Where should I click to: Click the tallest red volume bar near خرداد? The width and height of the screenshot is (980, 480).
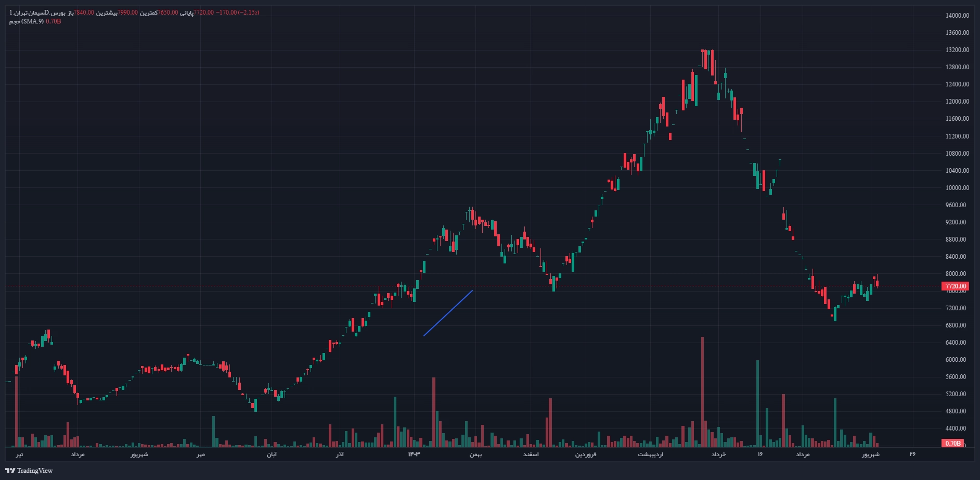(702, 390)
